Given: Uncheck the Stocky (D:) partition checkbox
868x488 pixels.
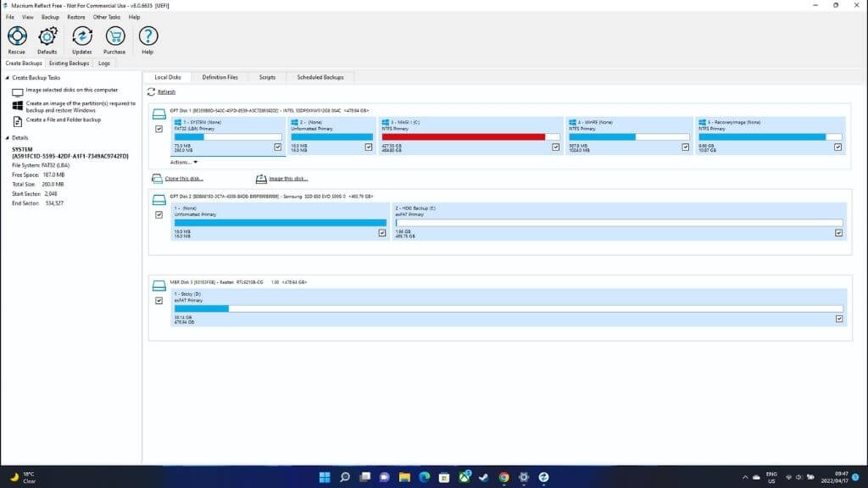Looking at the screenshot, I should pyautogui.click(x=840, y=319).
